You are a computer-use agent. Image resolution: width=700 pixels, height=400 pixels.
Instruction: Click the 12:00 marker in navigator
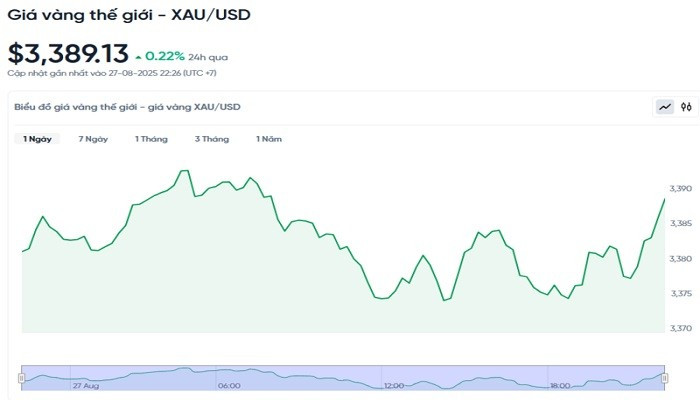point(393,385)
